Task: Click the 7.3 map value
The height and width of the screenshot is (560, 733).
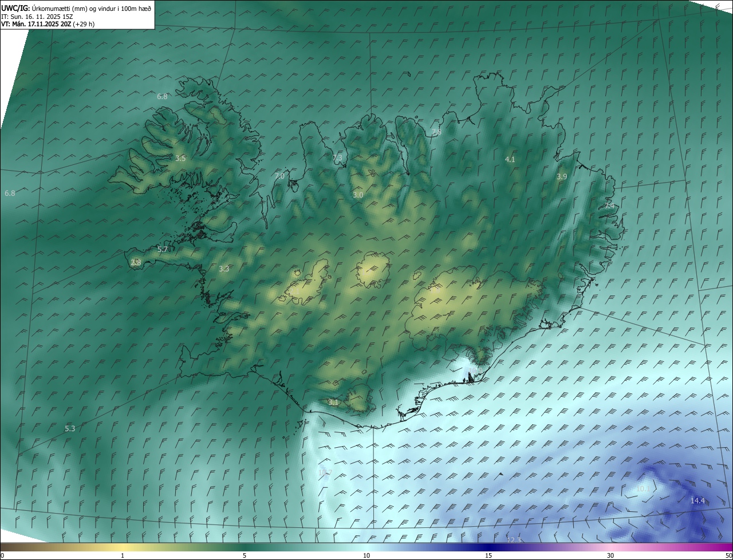Action: tap(337, 157)
